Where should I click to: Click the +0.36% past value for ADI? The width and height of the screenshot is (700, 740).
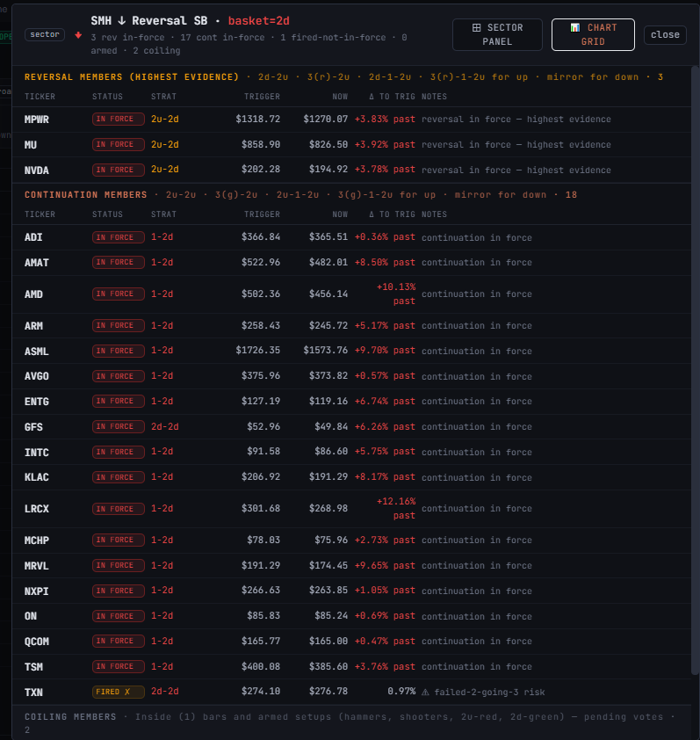(x=385, y=237)
